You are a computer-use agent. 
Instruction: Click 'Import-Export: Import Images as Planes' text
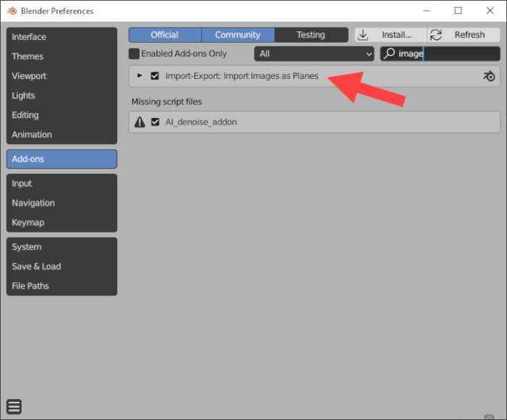(242, 76)
